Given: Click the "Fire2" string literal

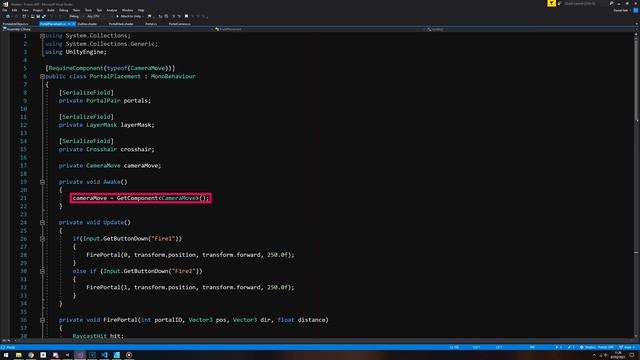Looking at the screenshot, I should [x=184, y=271].
